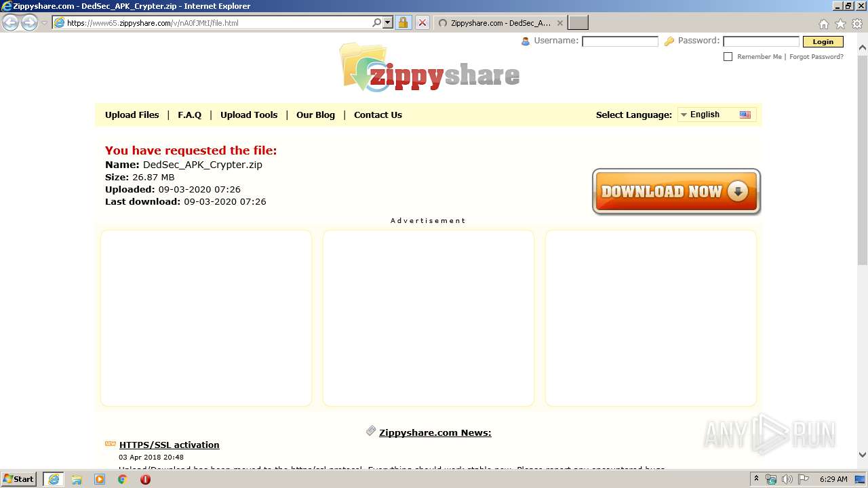Open recent pages dropdown next to Forward

[x=44, y=23]
